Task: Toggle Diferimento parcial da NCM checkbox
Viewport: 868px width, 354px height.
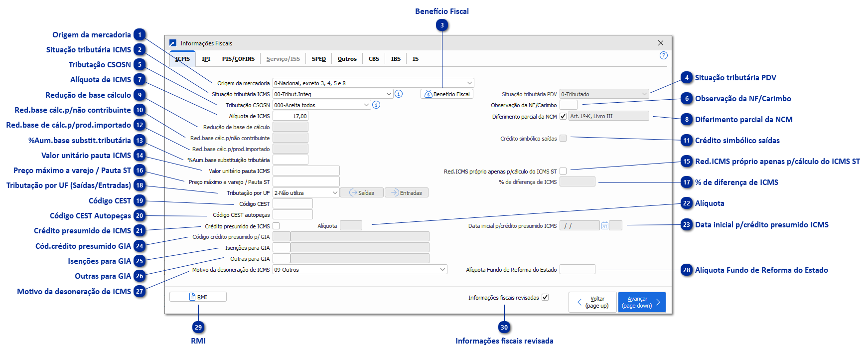Action: [x=563, y=116]
